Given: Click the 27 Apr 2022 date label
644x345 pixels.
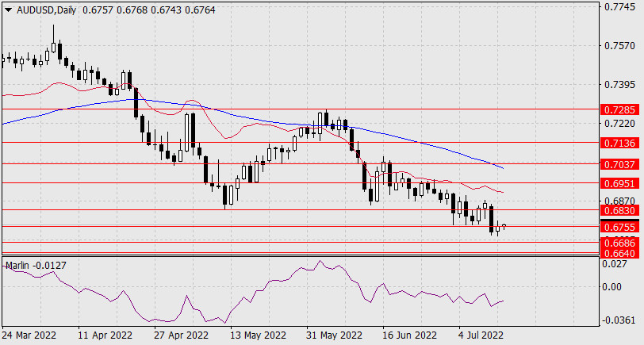Looking at the screenshot, I should pos(182,335).
